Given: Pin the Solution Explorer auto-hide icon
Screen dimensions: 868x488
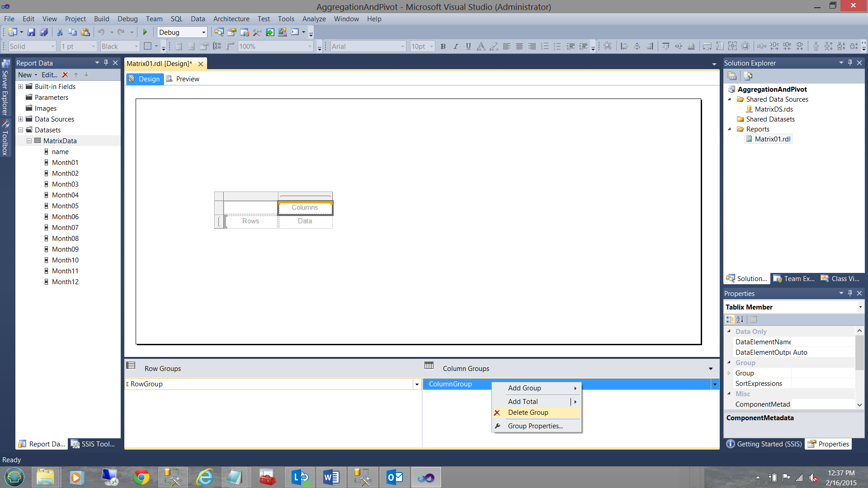Looking at the screenshot, I should (x=850, y=63).
